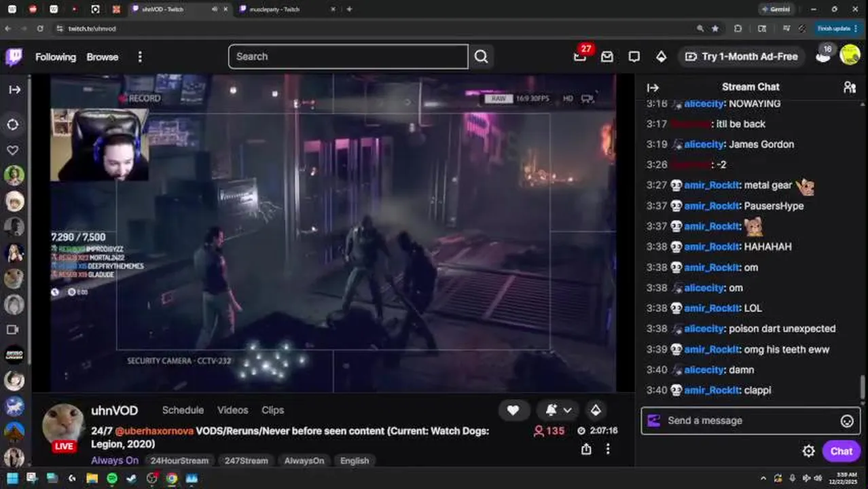Click the sidebar circular Stories icon

(x=14, y=124)
